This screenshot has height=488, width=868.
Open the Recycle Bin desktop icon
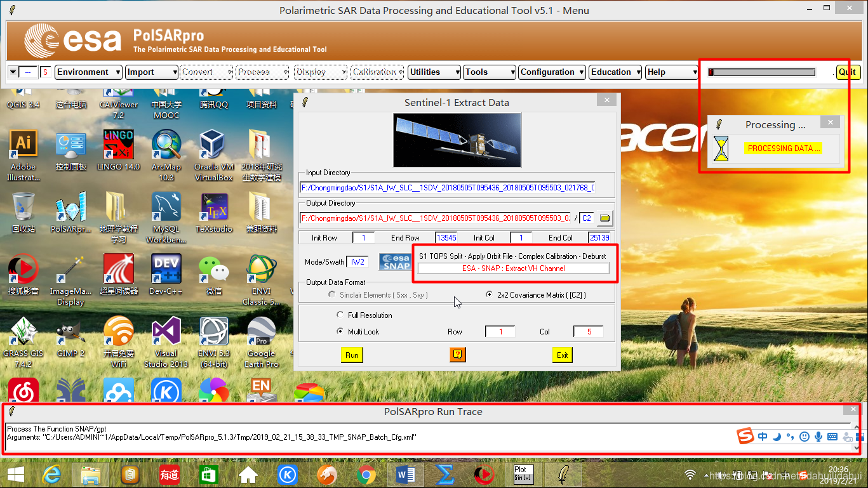(x=23, y=213)
